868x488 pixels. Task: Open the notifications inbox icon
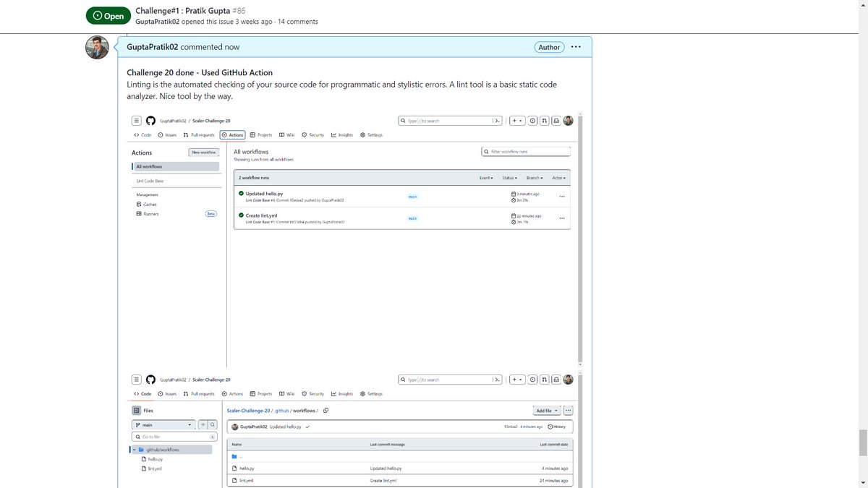click(557, 121)
